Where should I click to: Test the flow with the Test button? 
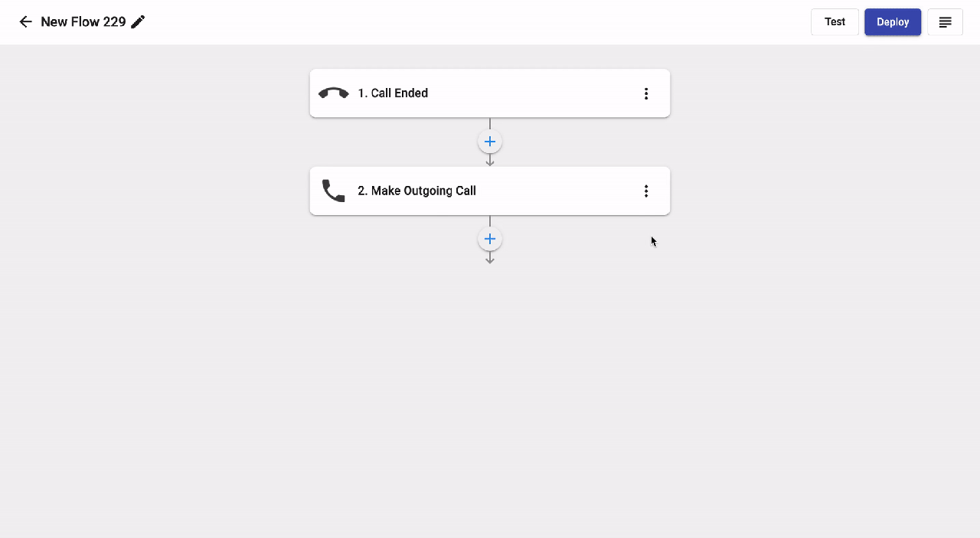(835, 22)
